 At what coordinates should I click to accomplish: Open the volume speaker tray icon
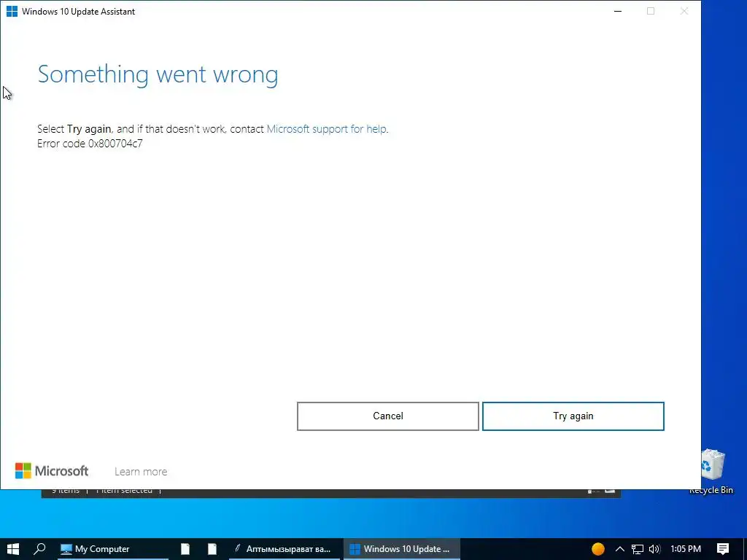[x=654, y=549]
